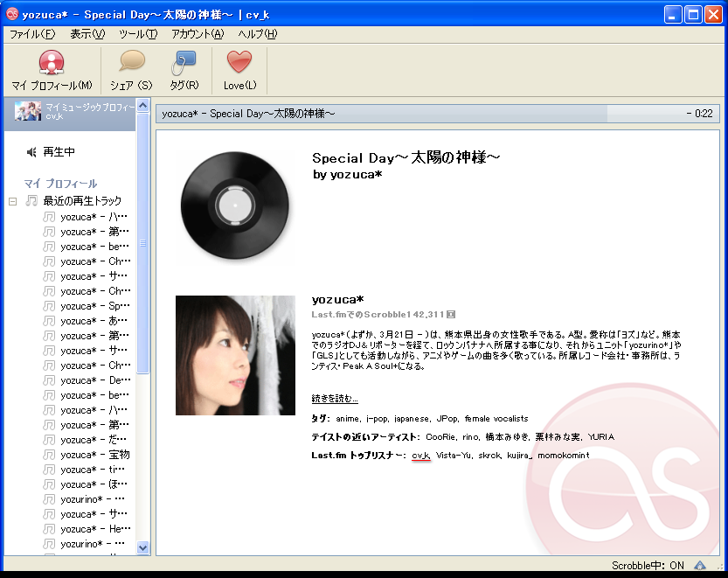Click the yozuca* artist photo
The width and height of the screenshot is (728, 578).
tap(235, 355)
